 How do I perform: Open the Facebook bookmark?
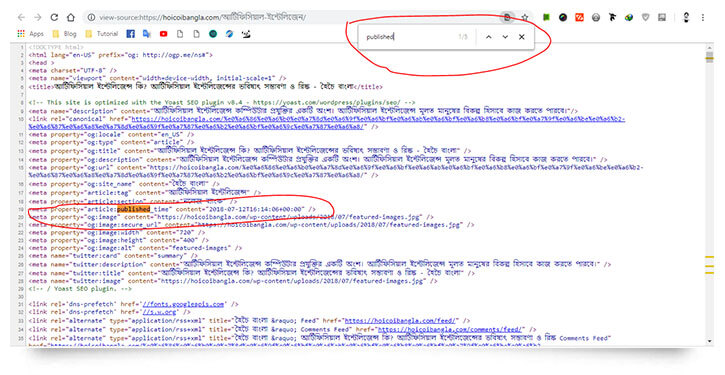[x=130, y=34]
